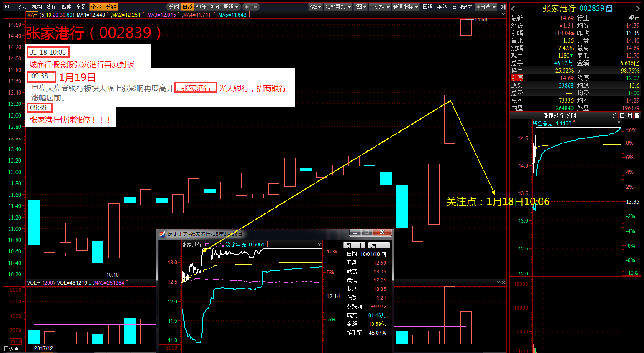Click the 行业 银行 industry field
The width and height of the screenshot is (644, 353).
(x=608, y=18)
